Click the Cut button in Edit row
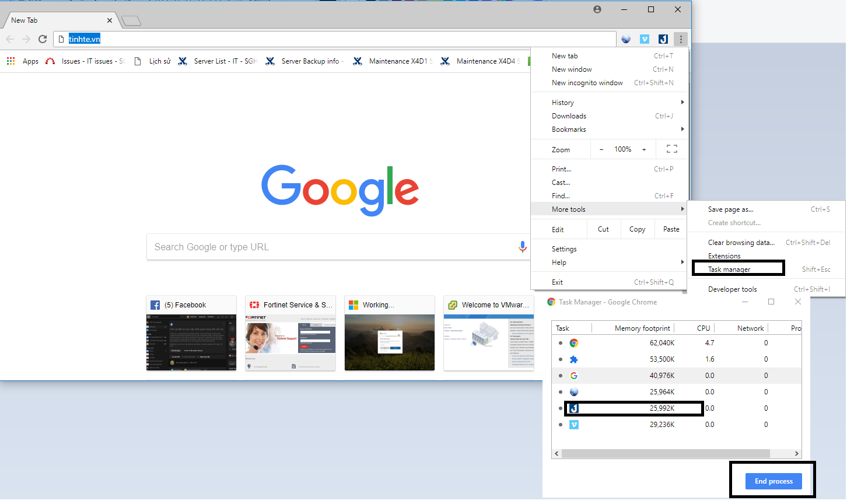847x504 pixels. (603, 229)
